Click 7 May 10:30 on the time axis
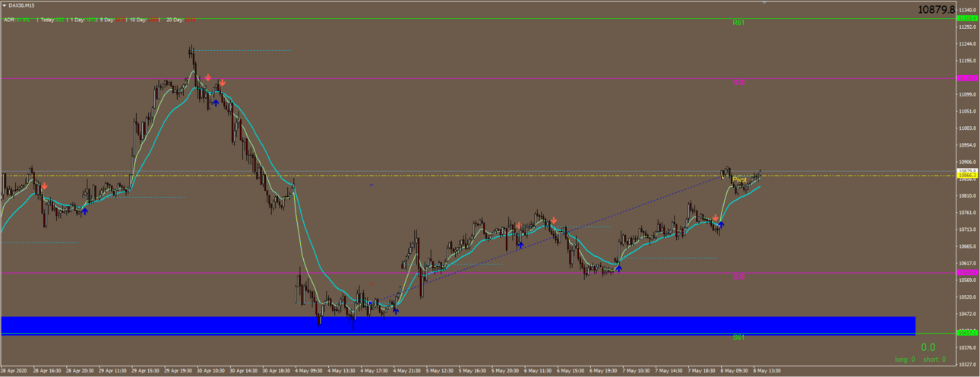The height and width of the screenshot is (377, 980). [x=637, y=372]
